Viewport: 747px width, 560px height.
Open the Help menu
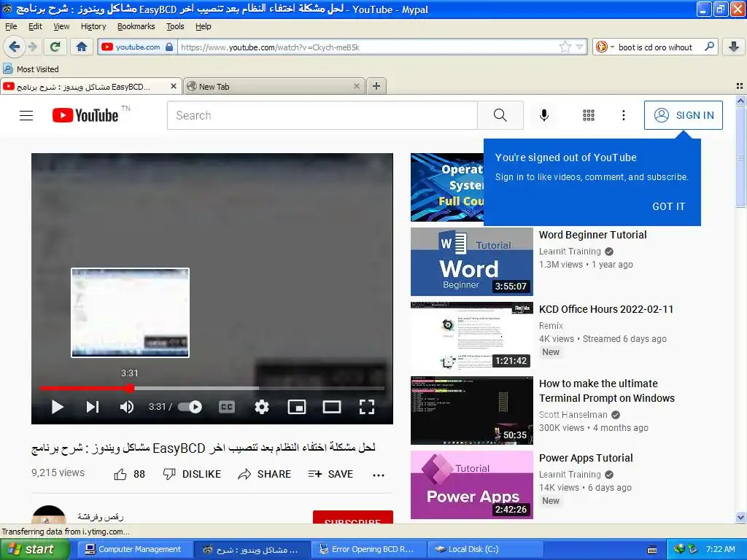click(203, 26)
